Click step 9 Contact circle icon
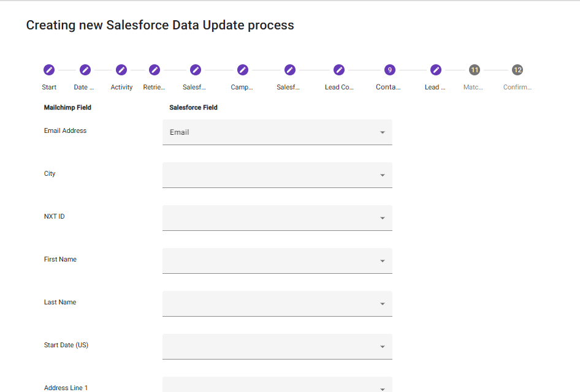Screen dimensions: 580x392 pos(389,70)
